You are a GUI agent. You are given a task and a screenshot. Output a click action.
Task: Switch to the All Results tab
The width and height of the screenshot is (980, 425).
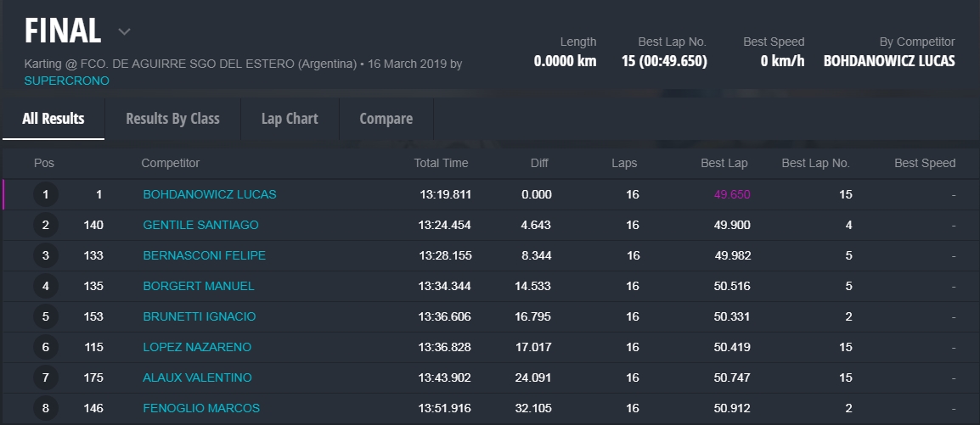point(53,119)
